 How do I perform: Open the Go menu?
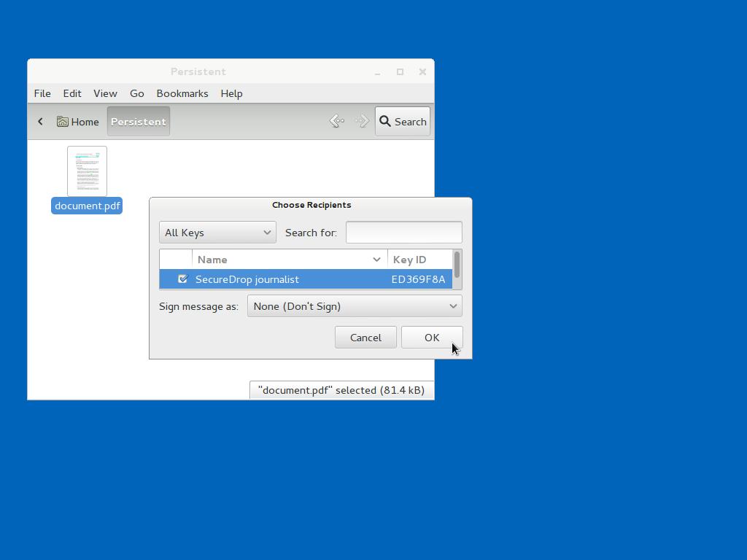point(137,93)
